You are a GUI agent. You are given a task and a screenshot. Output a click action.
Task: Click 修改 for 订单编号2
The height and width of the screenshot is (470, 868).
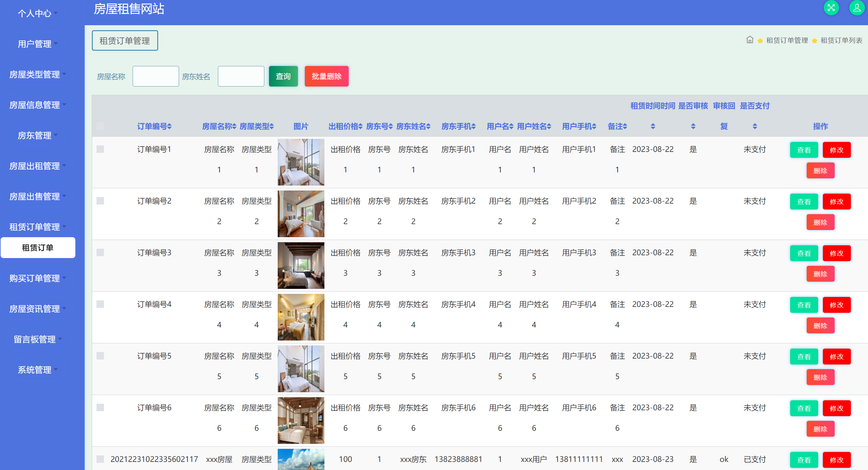(836, 201)
